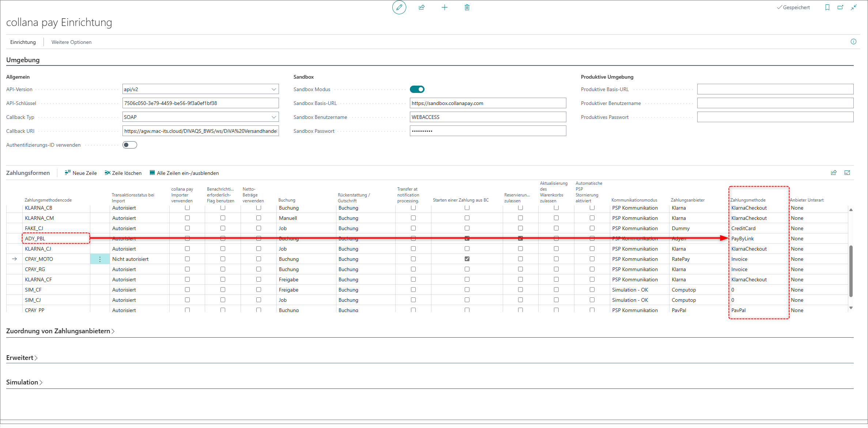Open Weitere Optionen menu
The width and height of the screenshot is (868, 428).
coord(71,42)
